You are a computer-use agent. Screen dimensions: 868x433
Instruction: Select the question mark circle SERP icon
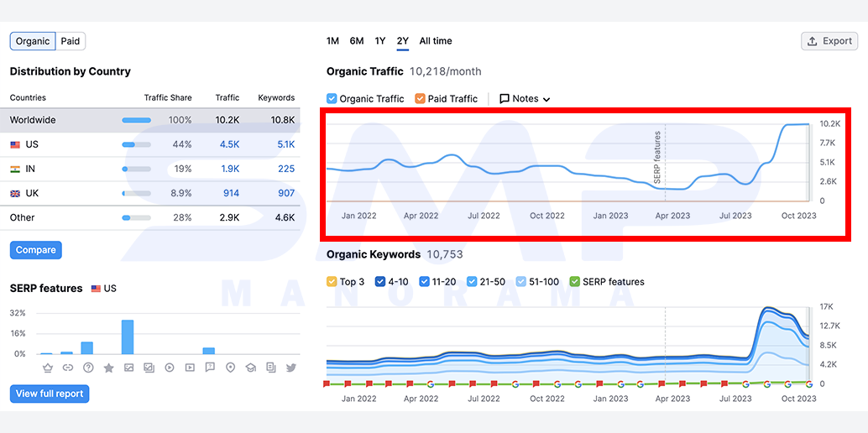pyautogui.click(x=88, y=367)
